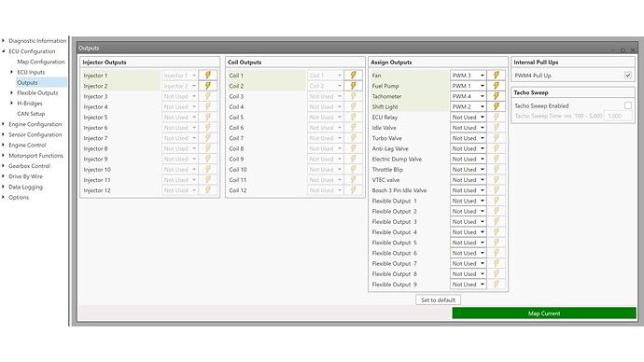Click the Coil 4 row label
This screenshot has height=362, width=644.
[236, 106]
